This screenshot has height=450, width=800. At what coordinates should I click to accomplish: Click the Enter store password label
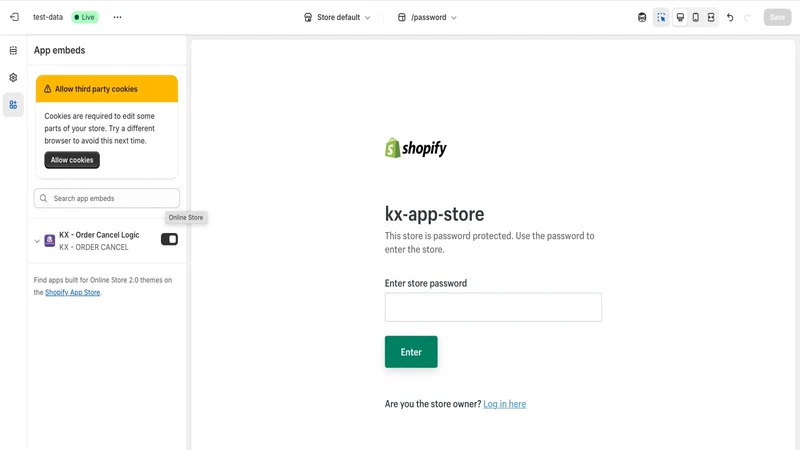426,283
